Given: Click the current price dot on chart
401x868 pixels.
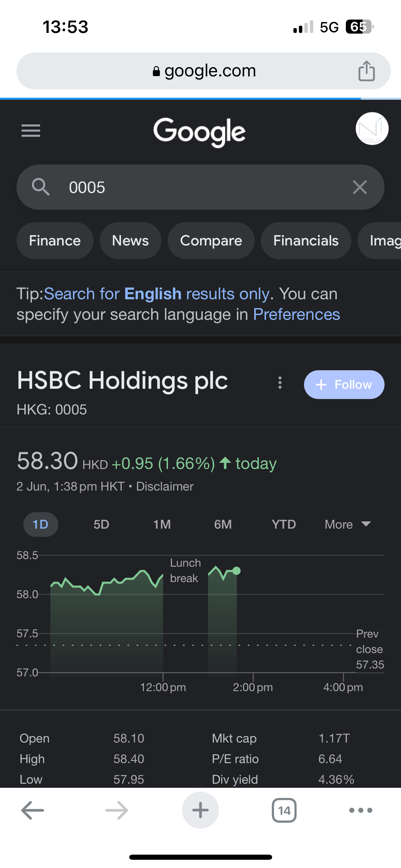Looking at the screenshot, I should coord(236,571).
